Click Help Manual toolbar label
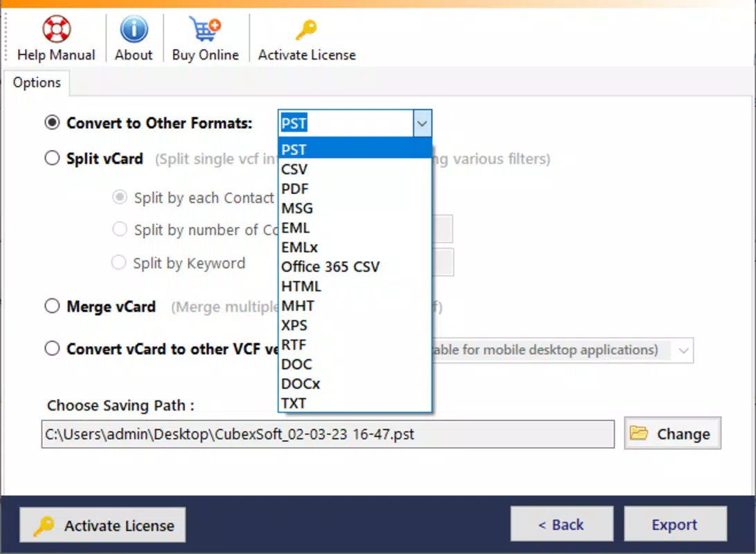Screen dimensions: 756x554 tap(56, 55)
